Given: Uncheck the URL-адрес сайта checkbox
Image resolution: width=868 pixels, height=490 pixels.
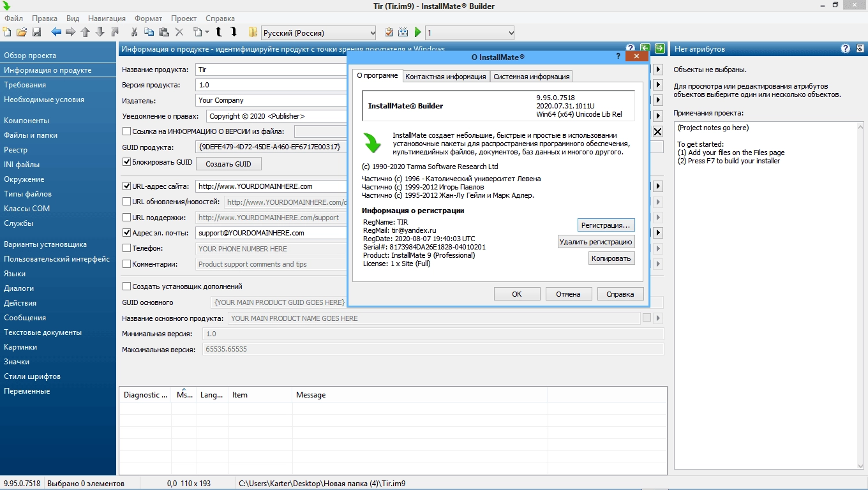Looking at the screenshot, I should click(x=126, y=186).
